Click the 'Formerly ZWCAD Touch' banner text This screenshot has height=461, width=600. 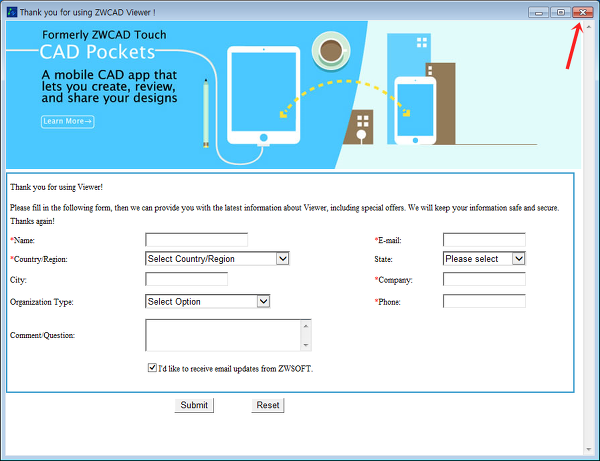[104, 35]
